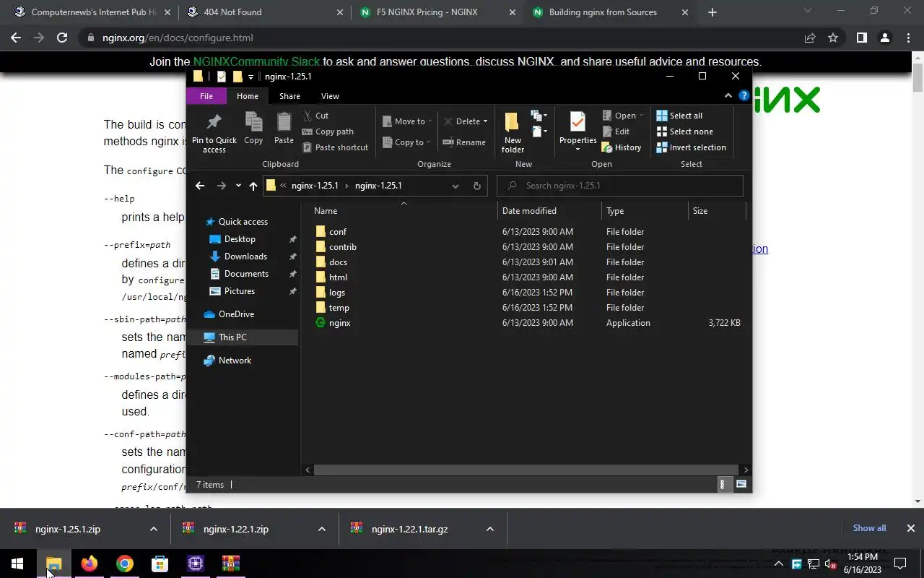Switch Explorer to large thumbnails view icon
This screenshot has height=578, width=924.
click(741, 485)
